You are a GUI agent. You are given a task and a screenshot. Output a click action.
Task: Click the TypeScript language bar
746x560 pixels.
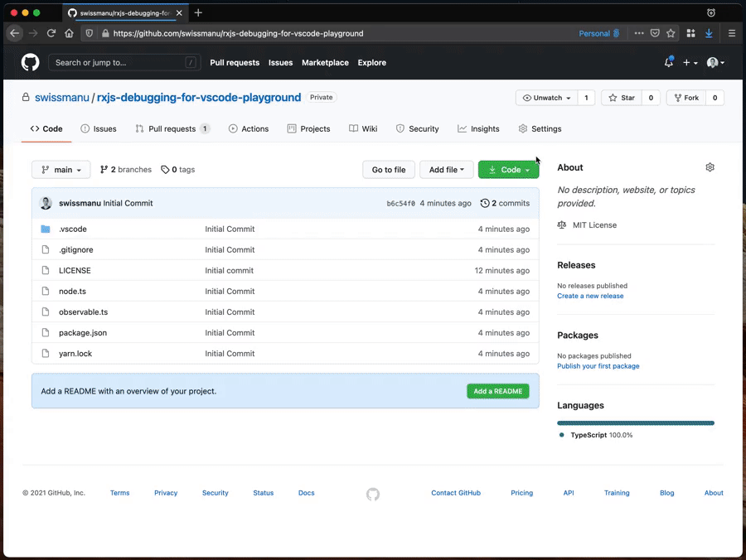(636, 422)
